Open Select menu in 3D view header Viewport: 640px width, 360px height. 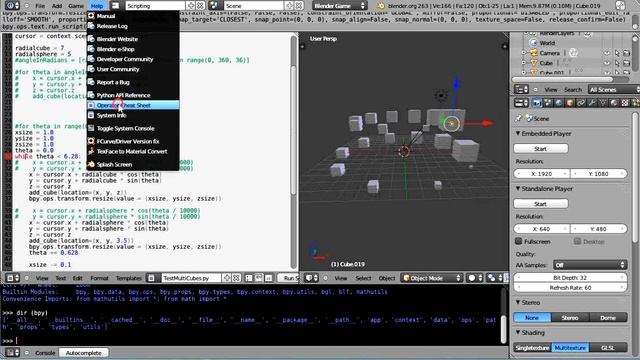click(363, 278)
